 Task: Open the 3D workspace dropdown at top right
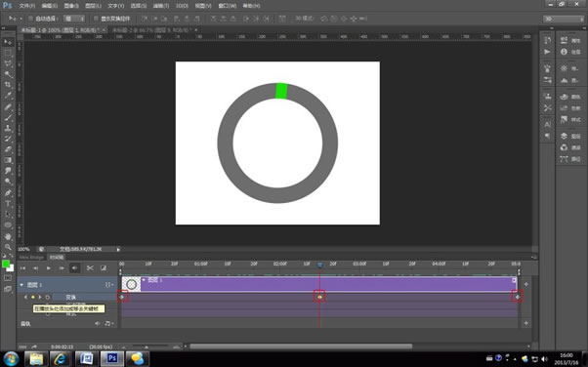pos(564,19)
